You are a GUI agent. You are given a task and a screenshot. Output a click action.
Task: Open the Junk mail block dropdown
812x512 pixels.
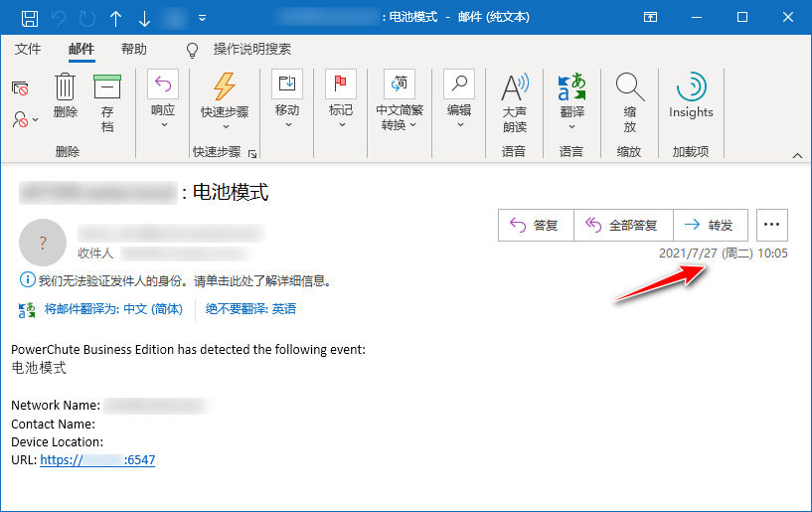pyautogui.click(x=25, y=119)
